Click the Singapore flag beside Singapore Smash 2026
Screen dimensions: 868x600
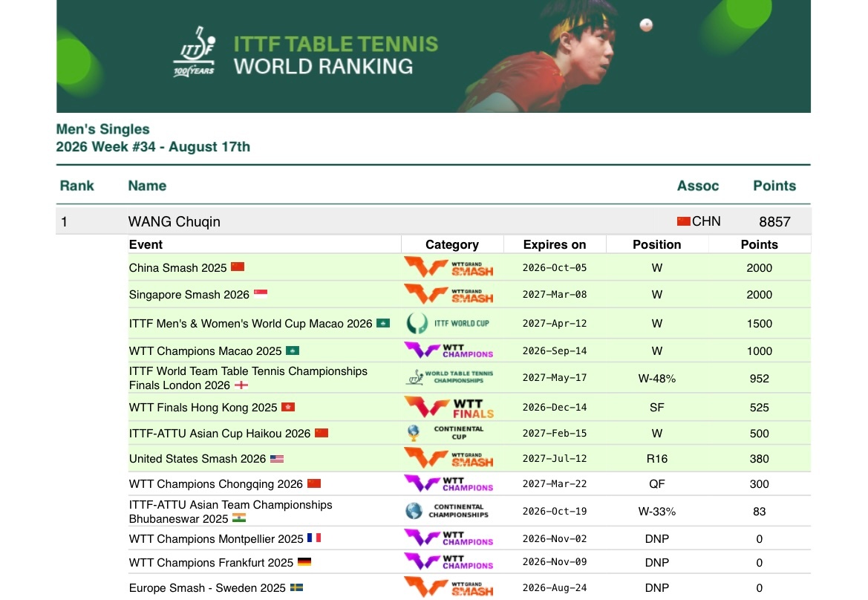(260, 294)
